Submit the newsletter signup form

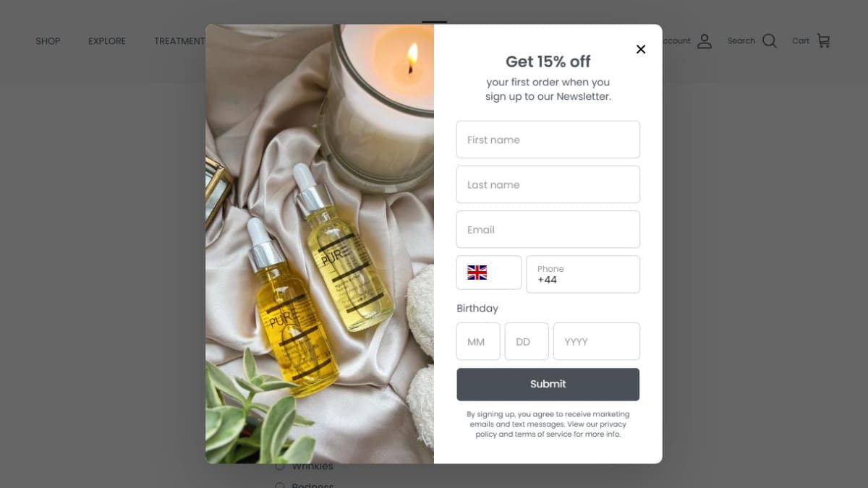click(x=548, y=384)
